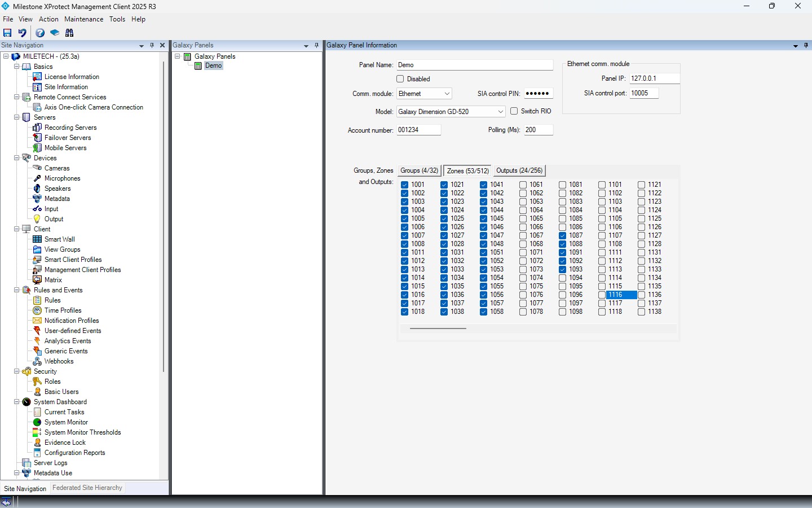812x508 pixels.
Task: Click the Output lightbulb icon
Action: click(37, 219)
